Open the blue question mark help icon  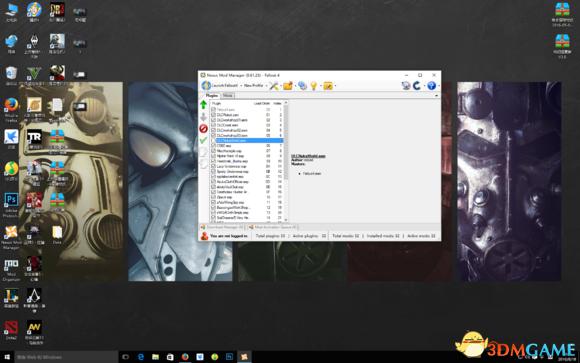[x=431, y=86]
